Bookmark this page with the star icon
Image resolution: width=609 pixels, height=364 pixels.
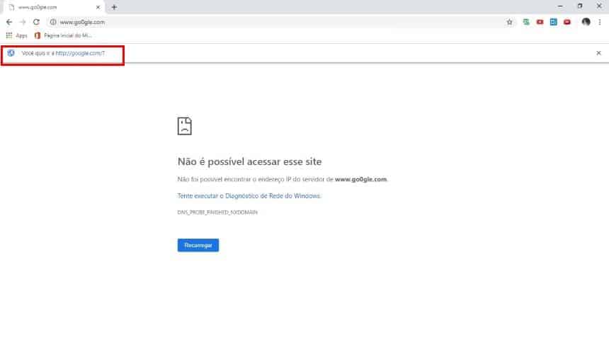pos(510,22)
